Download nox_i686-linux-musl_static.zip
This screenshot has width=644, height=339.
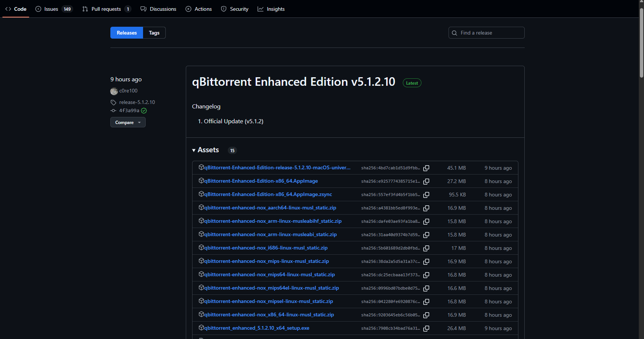266,248
